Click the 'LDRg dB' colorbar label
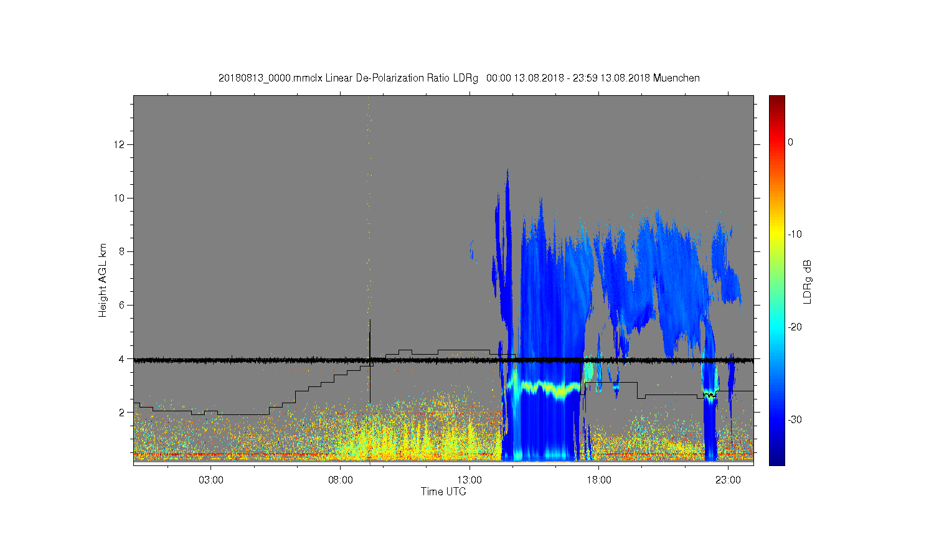The height and width of the screenshot is (560, 934). 808,281
